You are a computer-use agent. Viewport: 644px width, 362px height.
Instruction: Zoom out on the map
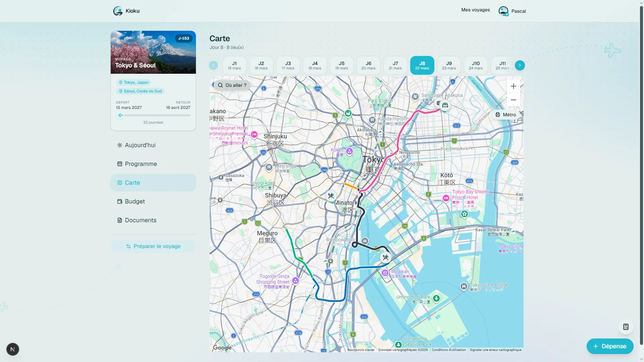(513, 100)
